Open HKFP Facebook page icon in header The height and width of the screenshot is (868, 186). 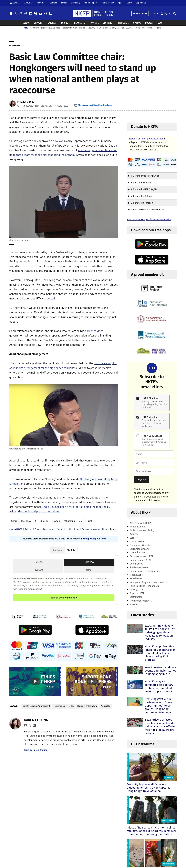click(11, 14)
